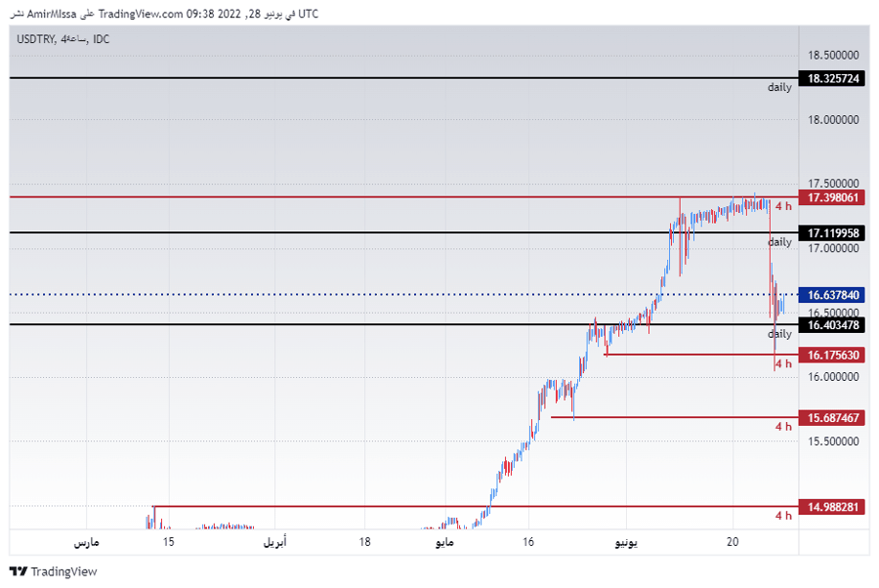
Task: Select the 15.500000 price axis label
Action: coord(833,441)
